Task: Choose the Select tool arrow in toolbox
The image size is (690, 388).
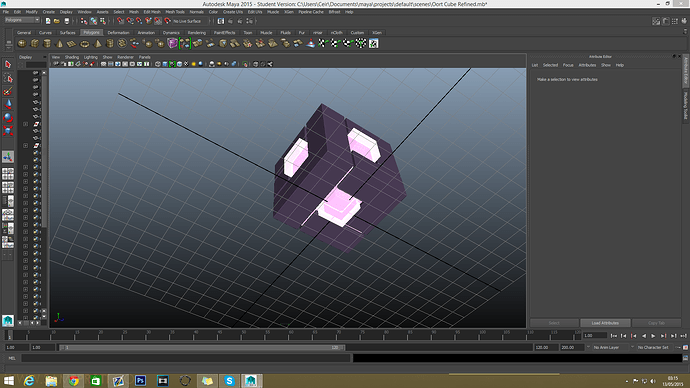Action: coord(7,64)
